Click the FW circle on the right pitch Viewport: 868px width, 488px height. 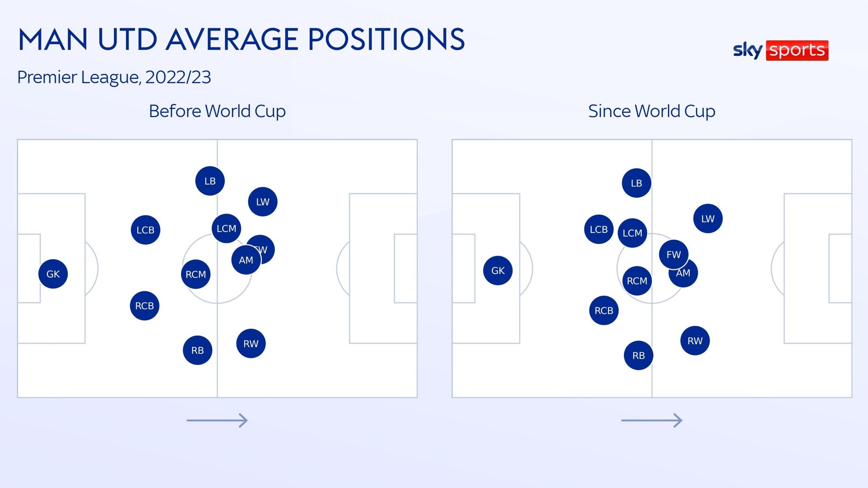tap(673, 254)
